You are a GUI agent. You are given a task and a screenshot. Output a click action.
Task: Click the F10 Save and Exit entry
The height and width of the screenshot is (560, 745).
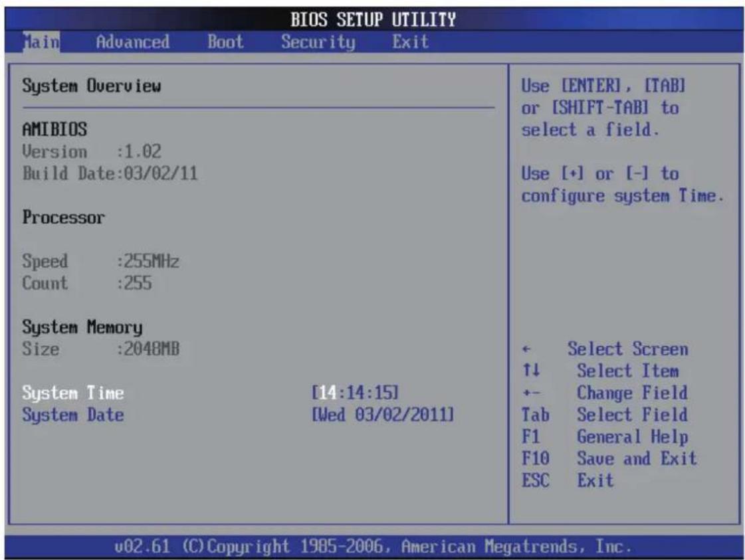pos(609,458)
